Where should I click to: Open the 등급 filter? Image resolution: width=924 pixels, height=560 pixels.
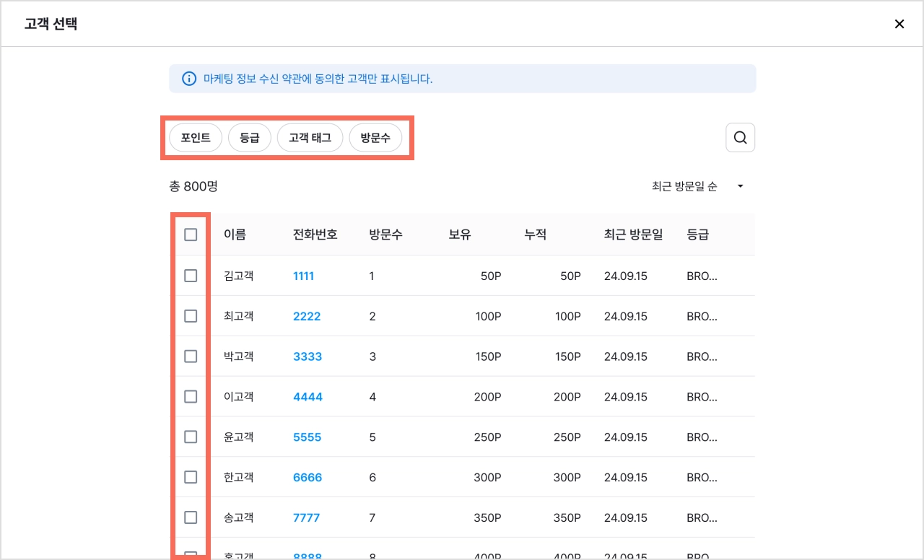[249, 138]
